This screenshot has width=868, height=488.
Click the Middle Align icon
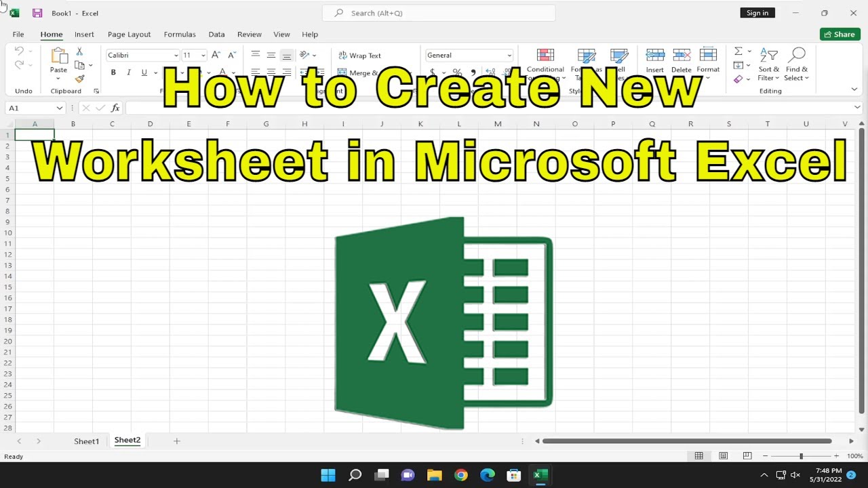pyautogui.click(x=271, y=55)
